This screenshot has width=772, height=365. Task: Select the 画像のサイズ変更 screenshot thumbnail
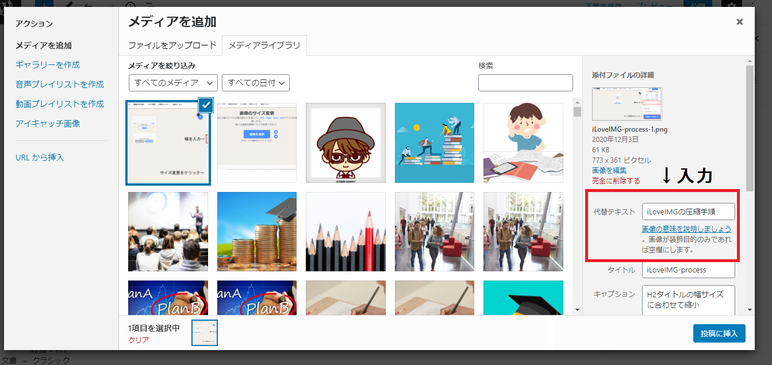(257, 143)
